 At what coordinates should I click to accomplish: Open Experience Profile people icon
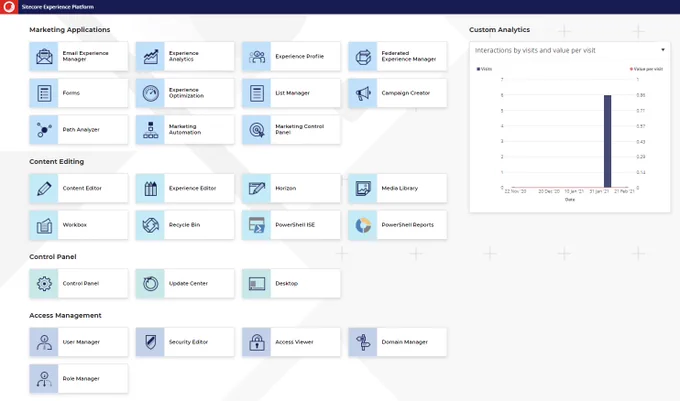tap(256, 56)
